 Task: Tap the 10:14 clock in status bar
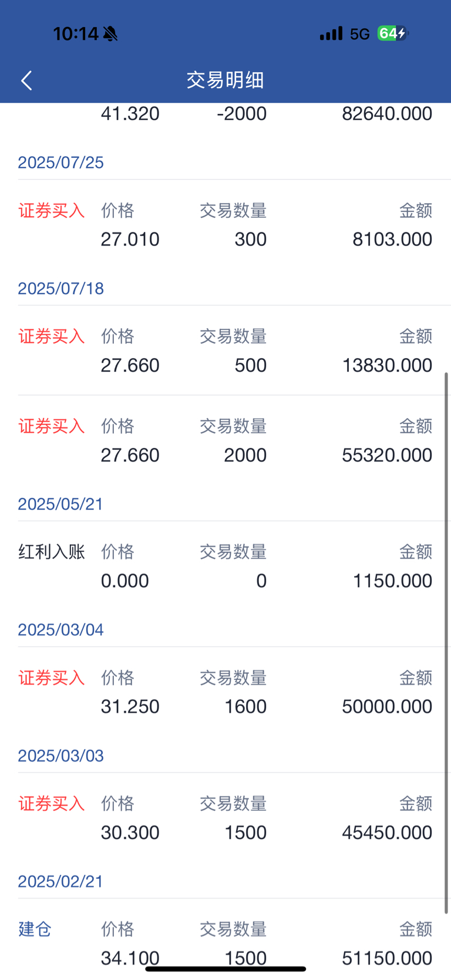tap(76, 34)
